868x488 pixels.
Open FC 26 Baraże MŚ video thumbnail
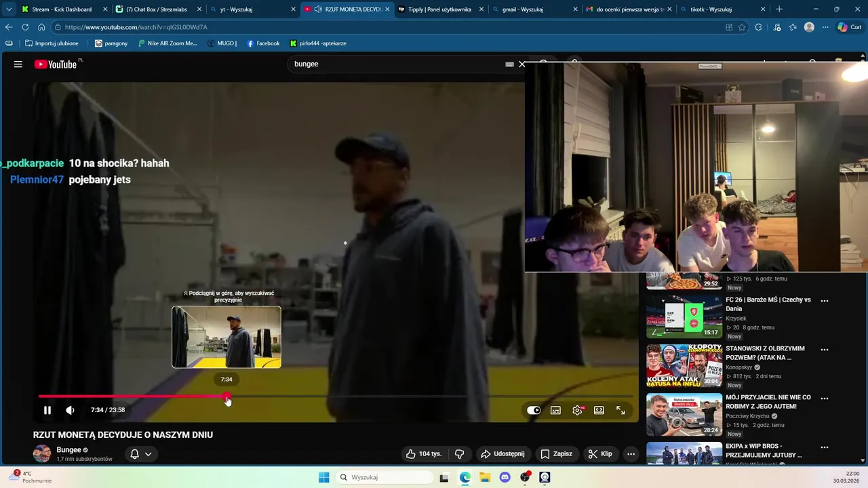684,317
